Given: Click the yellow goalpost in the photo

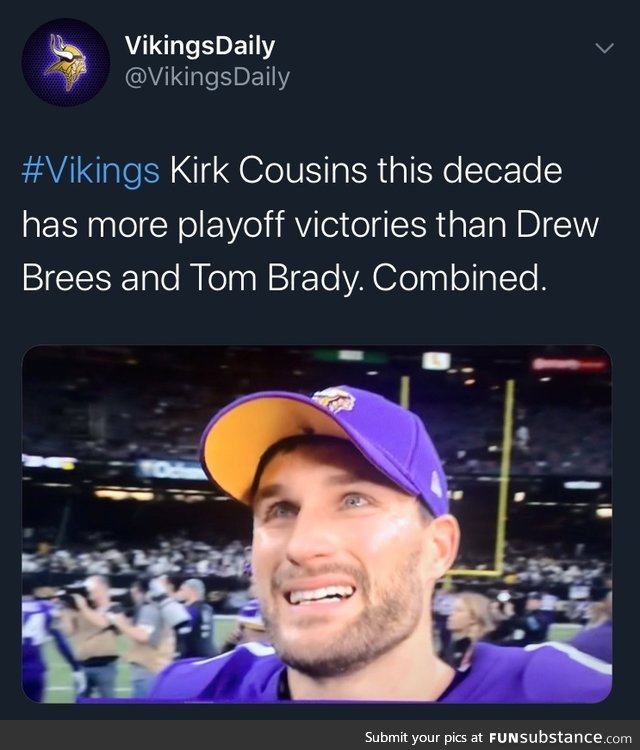Looking at the screenshot, I should point(502,478).
